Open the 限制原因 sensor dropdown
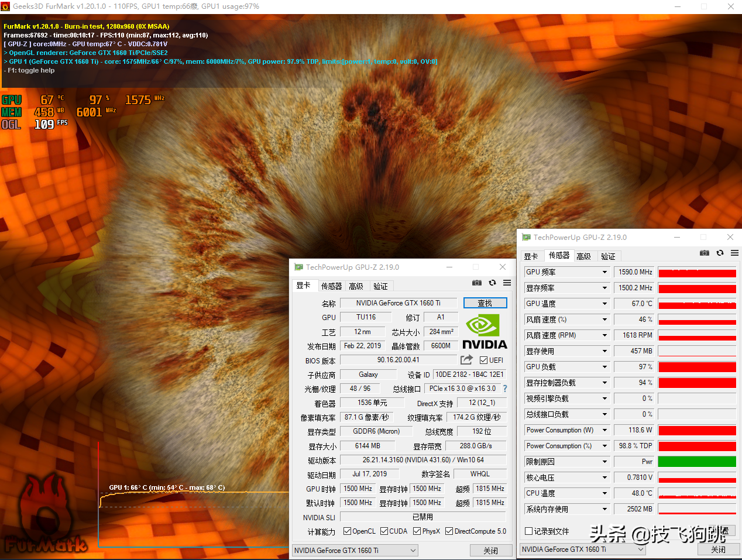 coord(604,462)
